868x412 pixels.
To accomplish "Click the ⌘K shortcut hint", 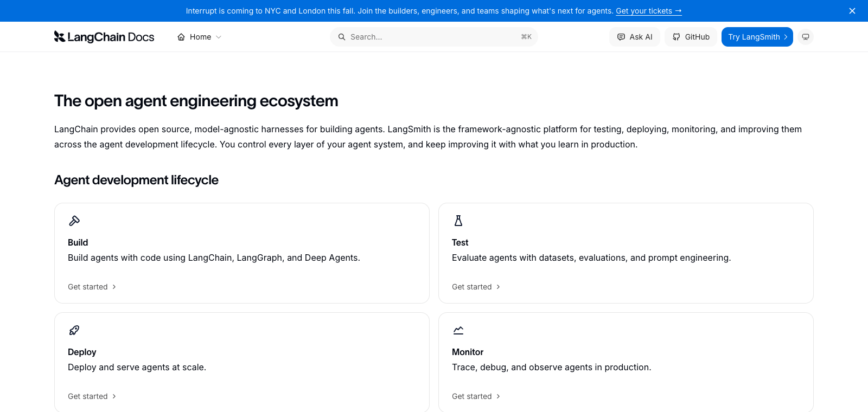I will point(526,37).
